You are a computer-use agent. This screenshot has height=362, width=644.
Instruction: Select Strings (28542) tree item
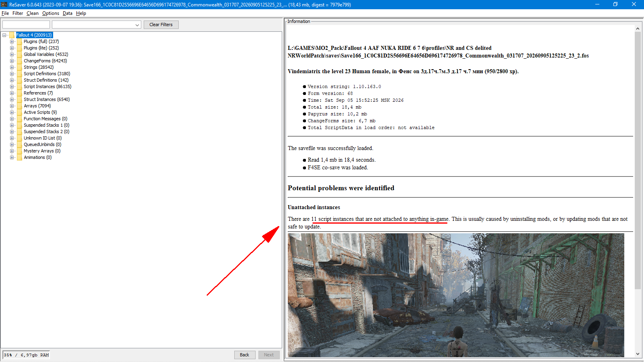(x=39, y=67)
